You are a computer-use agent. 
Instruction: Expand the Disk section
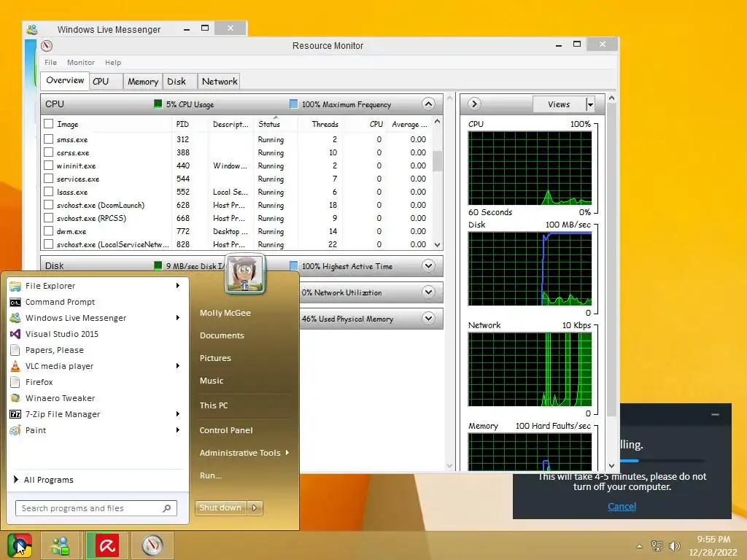pyautogui.click(x=428, y=265)
